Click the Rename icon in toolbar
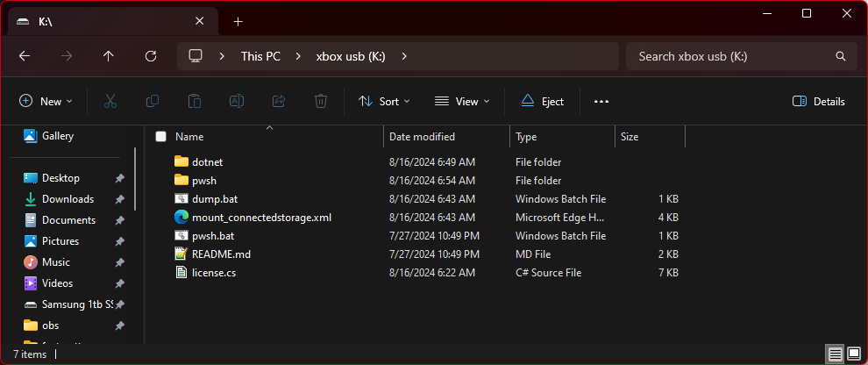This screenshot has height=365, width=868. (237, 102)
